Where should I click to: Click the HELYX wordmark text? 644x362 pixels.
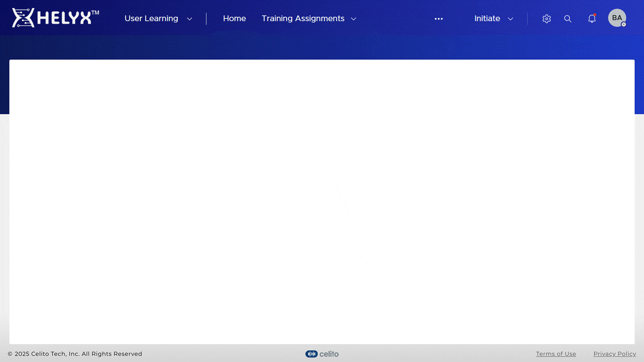[64, 18]
